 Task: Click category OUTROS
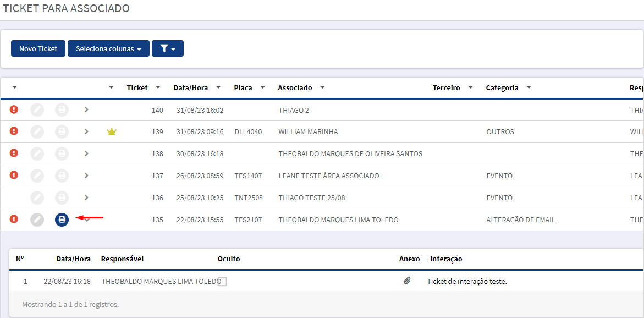(x=500, y=132)
